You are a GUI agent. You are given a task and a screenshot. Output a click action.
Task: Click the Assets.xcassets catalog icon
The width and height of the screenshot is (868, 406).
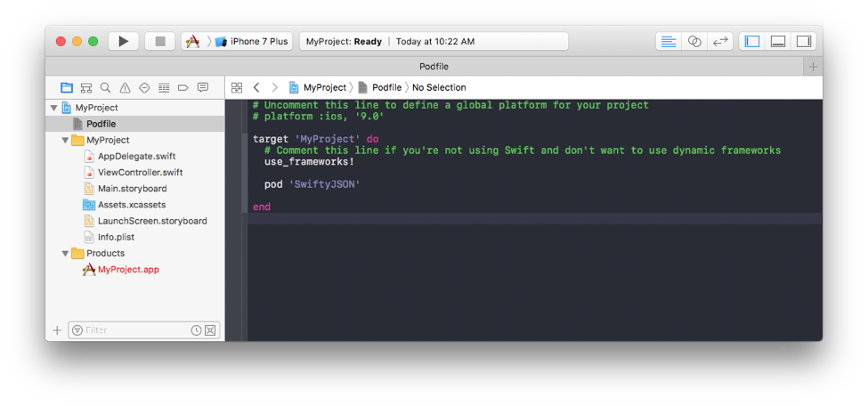coord(89,205)
